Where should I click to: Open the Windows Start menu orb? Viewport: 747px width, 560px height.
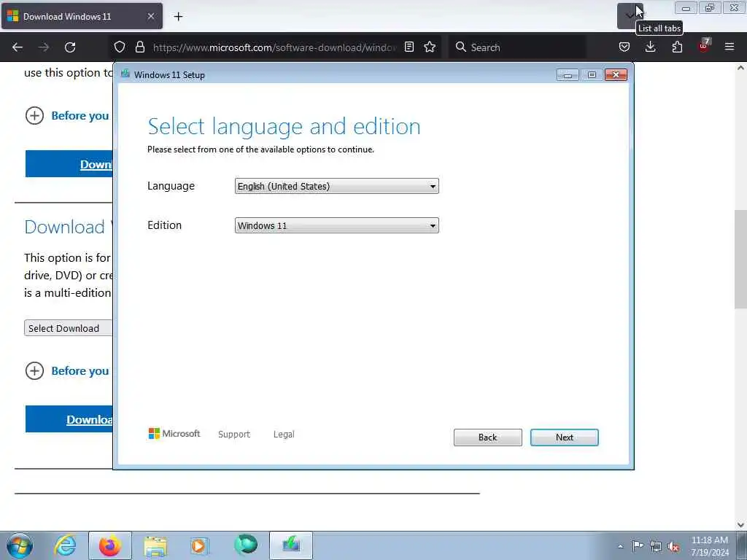[20, 545]
